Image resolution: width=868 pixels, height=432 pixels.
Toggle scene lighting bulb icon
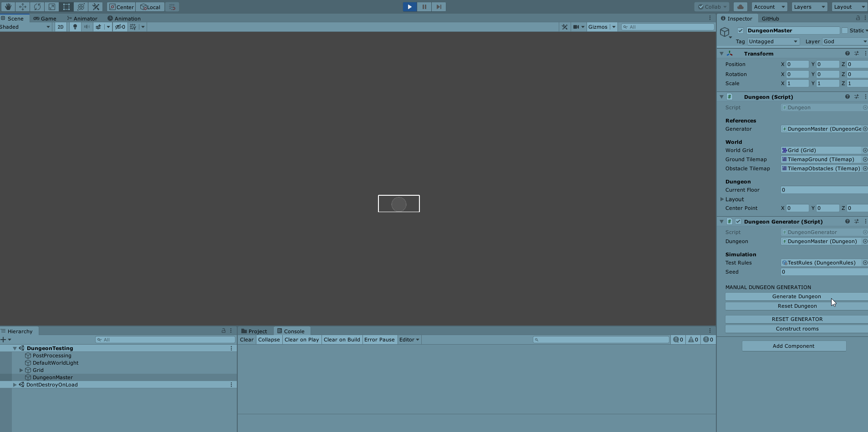pos(75,27)
